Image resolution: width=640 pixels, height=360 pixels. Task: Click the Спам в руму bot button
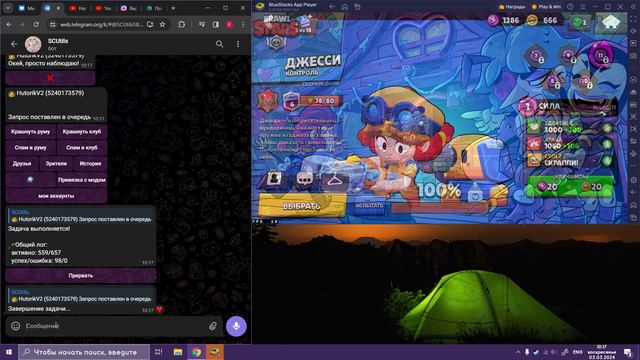pos(31,148)
